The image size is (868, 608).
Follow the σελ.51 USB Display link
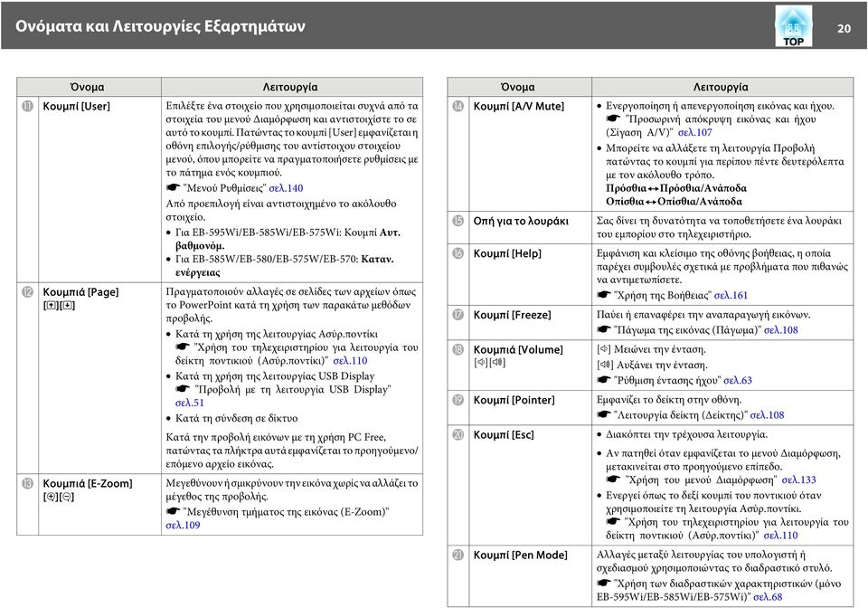(x=189, y=404)
